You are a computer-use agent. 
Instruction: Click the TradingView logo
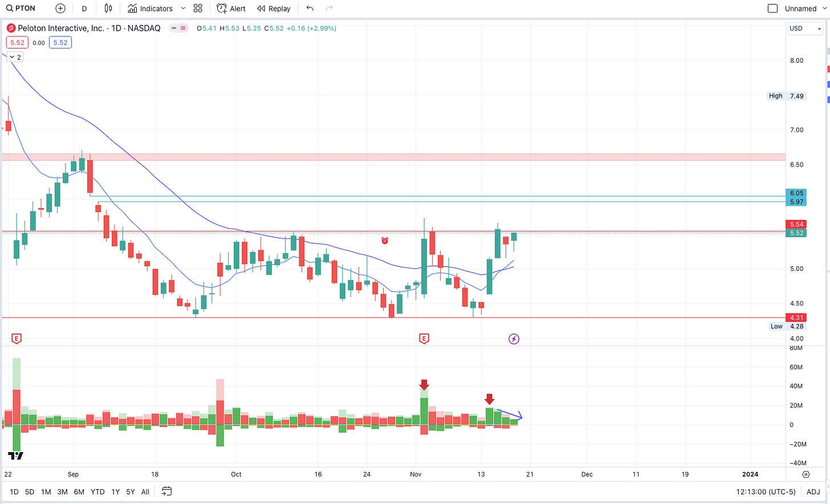pyautogui.click(x=16, y=456)
